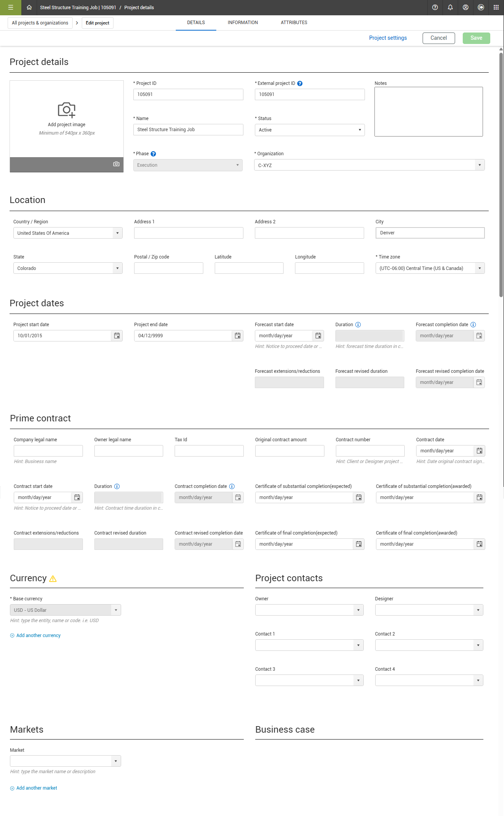The height and width of the screenshot is (816, 504).
Task: Open calendar for Project start date
Action: point(117,336)
